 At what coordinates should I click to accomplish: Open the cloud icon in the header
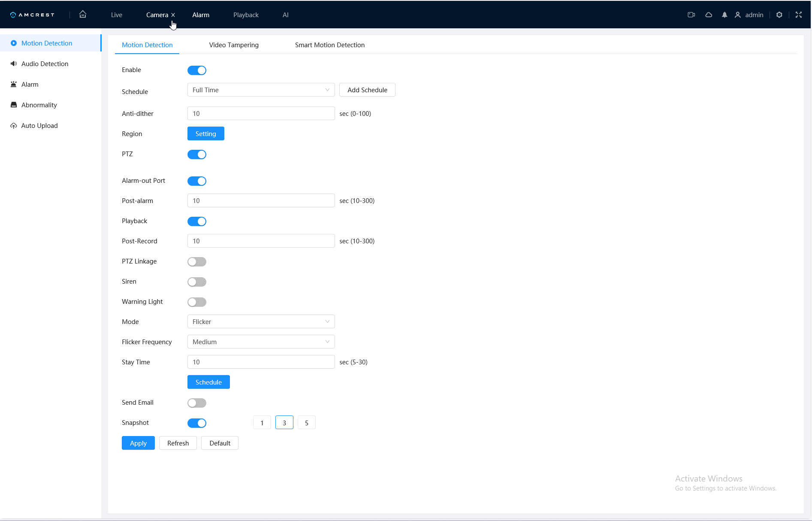pos(709,15)
